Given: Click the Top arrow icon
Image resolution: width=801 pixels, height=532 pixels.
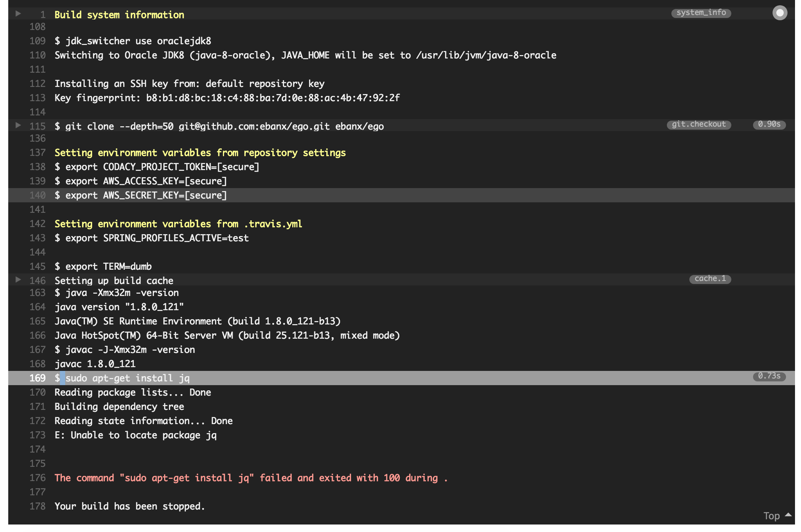Looking at the screenshot, I should (788, 515).
